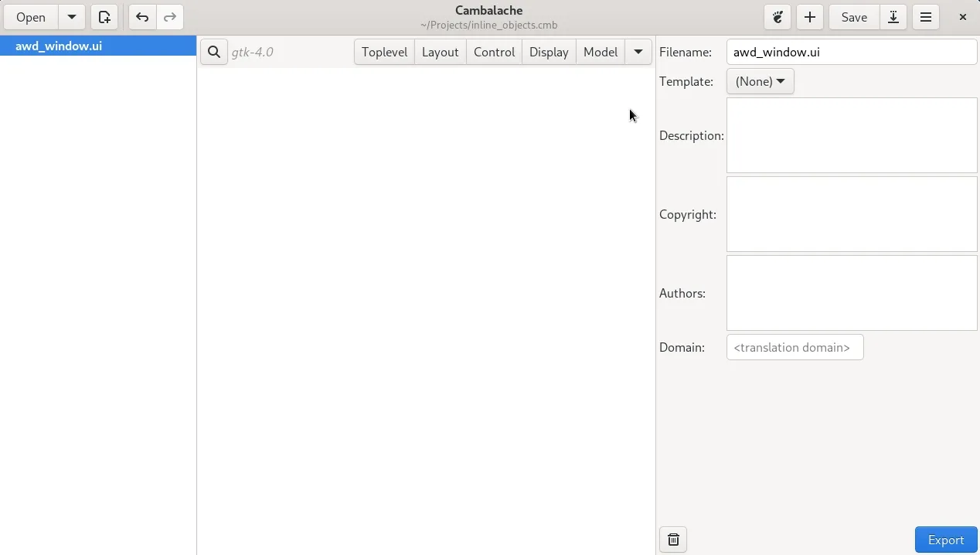Click the Save button
The height and width of the screenshot is (555, 980).
click(x=854, y=17)
